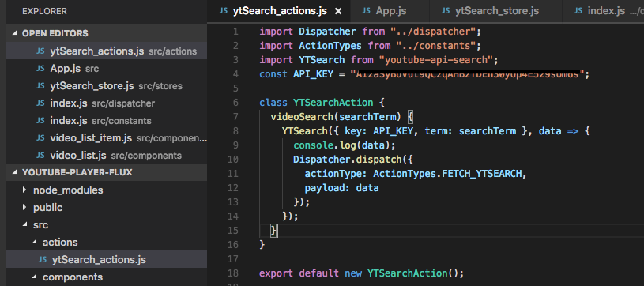Click console.log(data) statement
Screen dimensions: 644x286
point(345,145)
